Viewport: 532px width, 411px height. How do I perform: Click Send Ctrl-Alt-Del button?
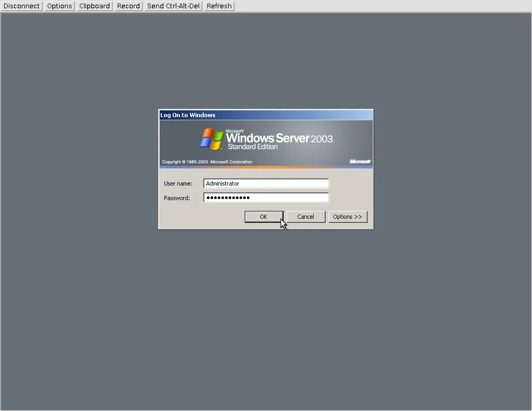(x=173, y=6)
